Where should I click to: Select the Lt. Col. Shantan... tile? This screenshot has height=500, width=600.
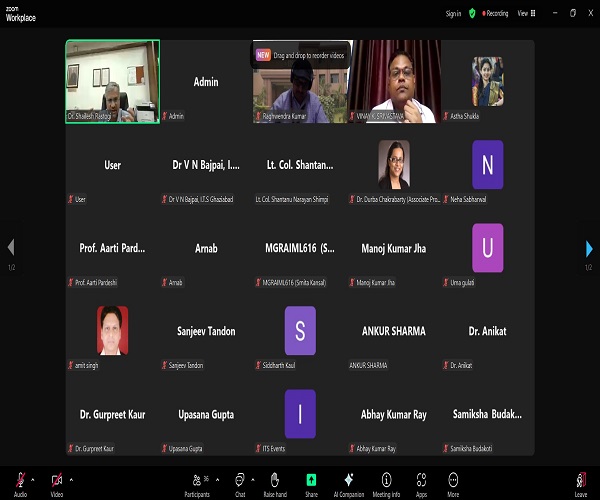[300, 165]
